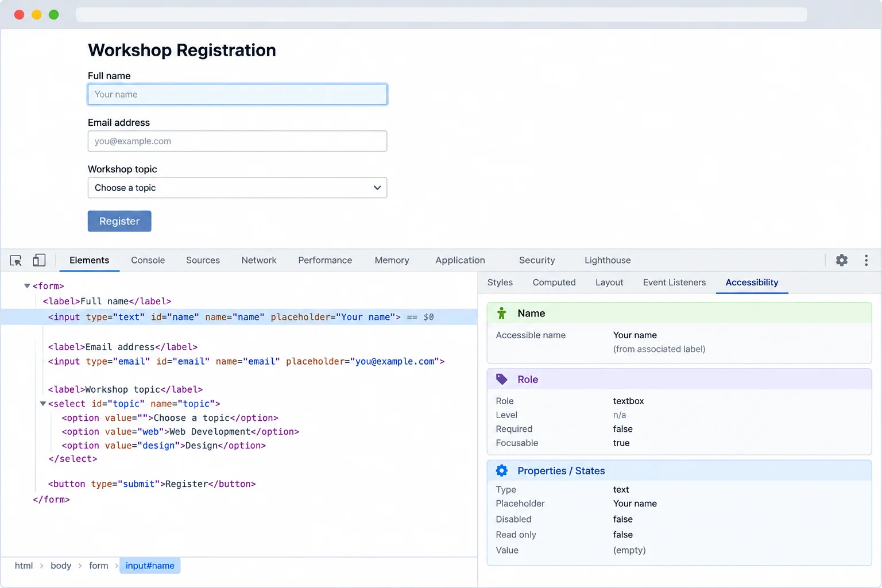Viewport: 882px width, 588px height.
Task: Switch to the Layout pane
Action: 609,283
